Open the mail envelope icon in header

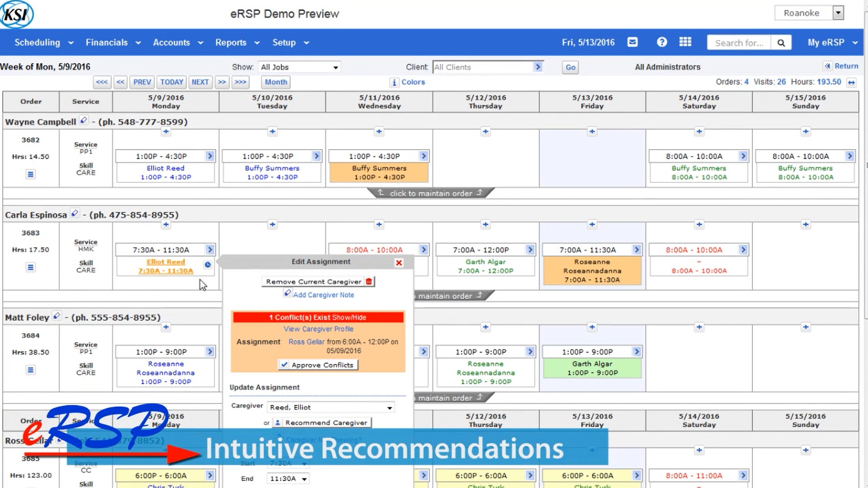(632, 42)
